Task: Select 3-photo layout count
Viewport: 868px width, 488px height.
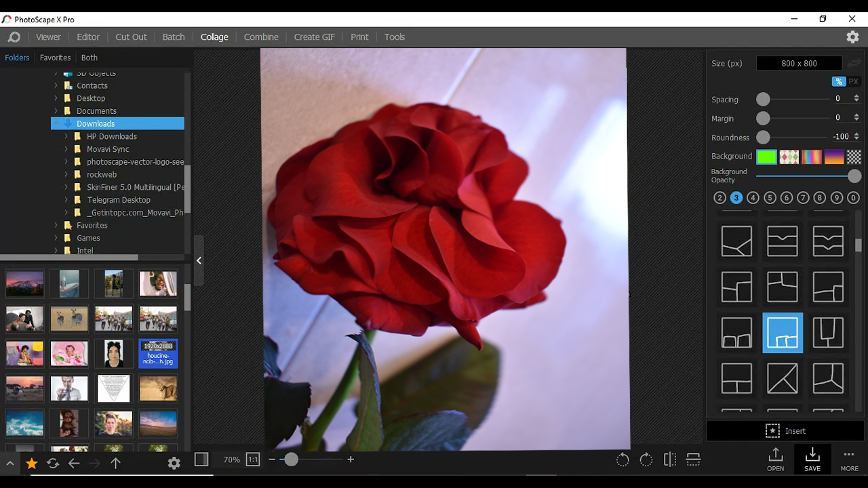Action: point(736,198)
